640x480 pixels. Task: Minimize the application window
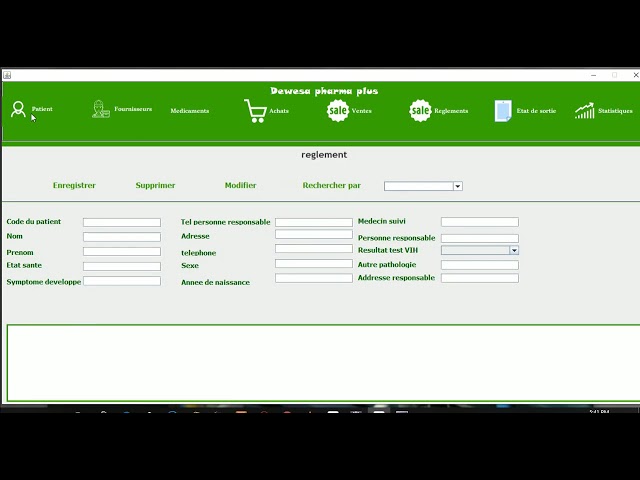(x=593, y=75)
